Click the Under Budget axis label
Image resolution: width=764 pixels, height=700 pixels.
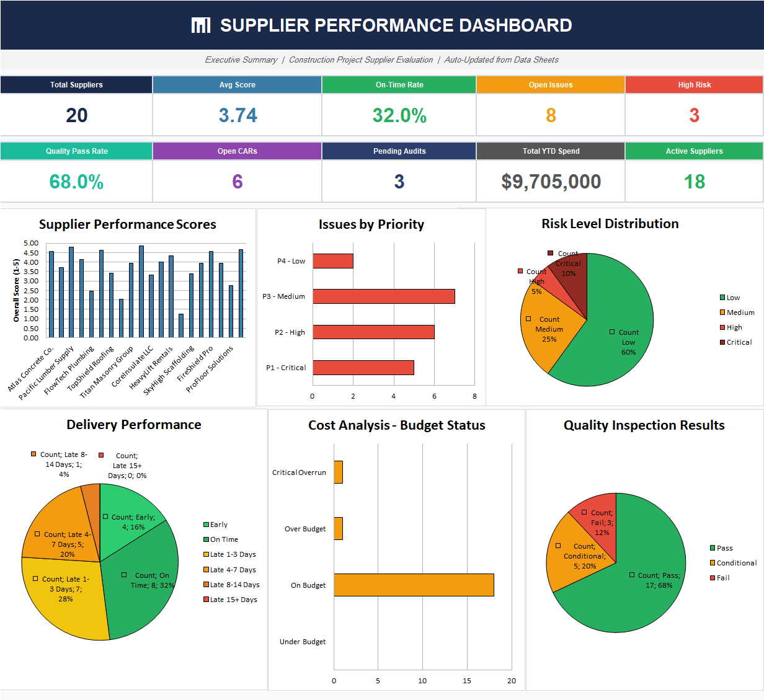303,642
